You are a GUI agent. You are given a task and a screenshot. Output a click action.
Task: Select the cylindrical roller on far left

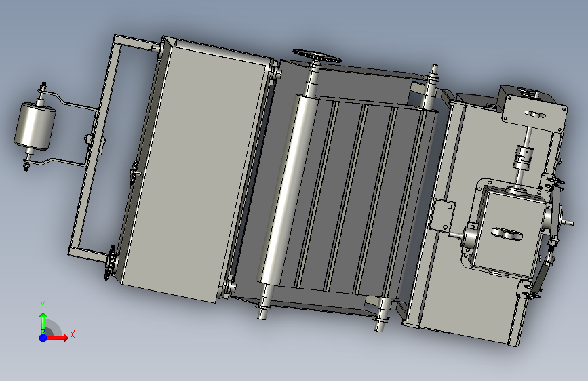[x=35, y=126]
